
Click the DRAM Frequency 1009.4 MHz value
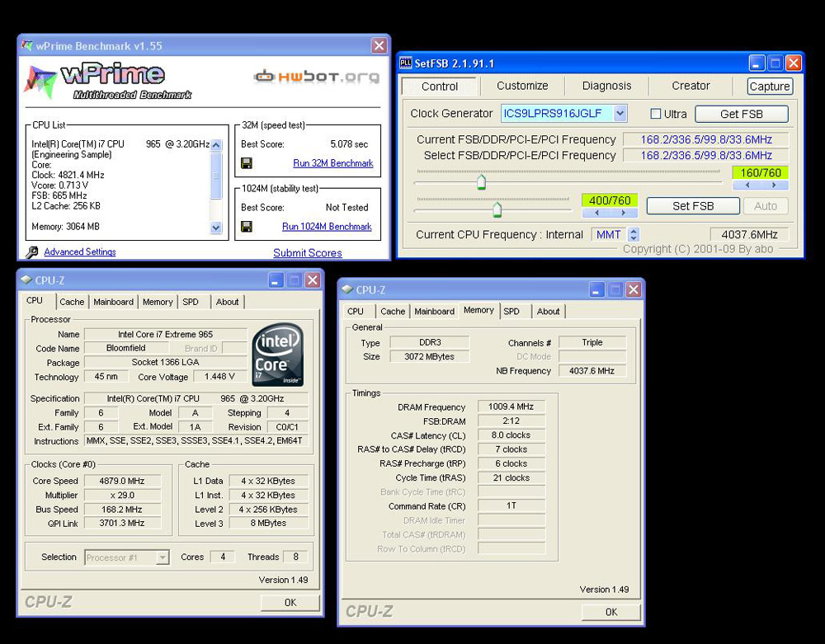pos(511,407)
